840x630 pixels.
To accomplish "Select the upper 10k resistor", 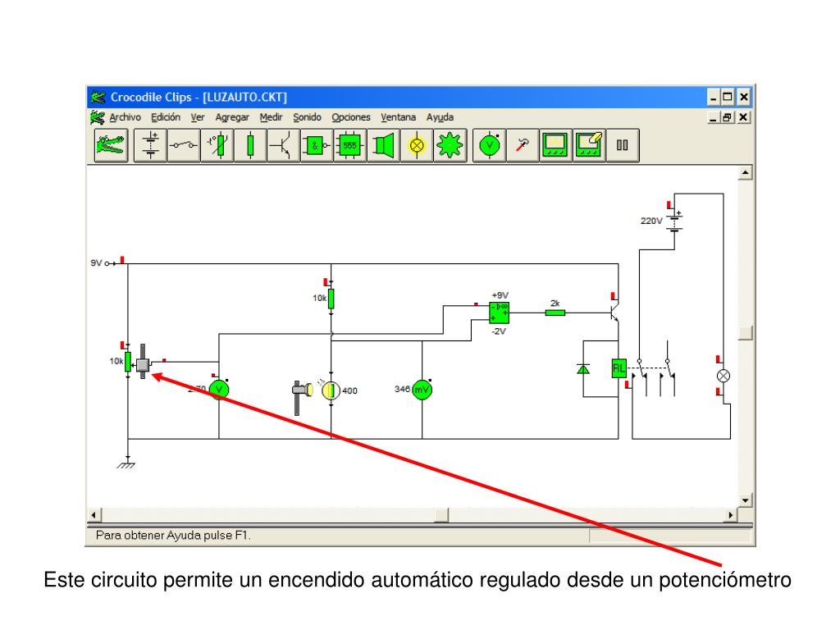I will (x=331, y=299).
